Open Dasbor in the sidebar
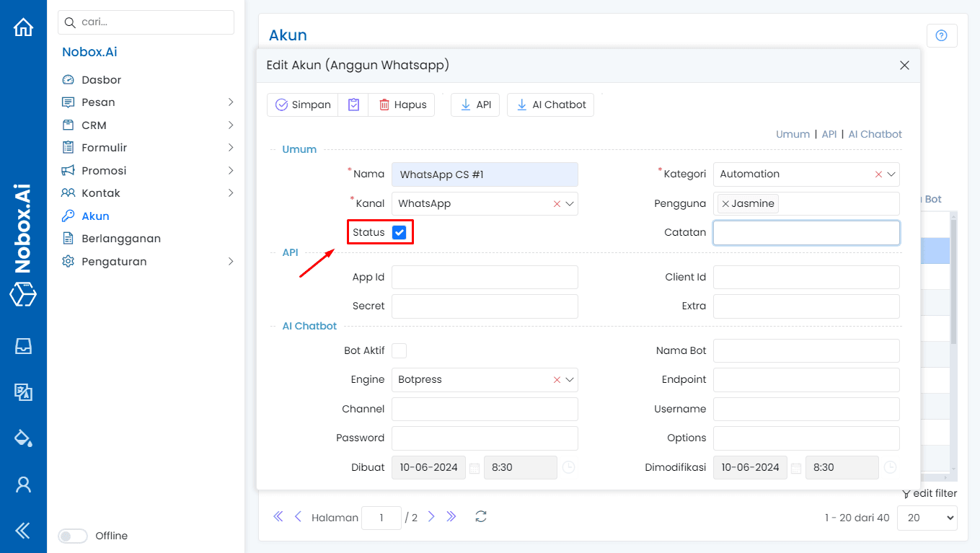Screen dimensions: 980x553 point(101,80)
